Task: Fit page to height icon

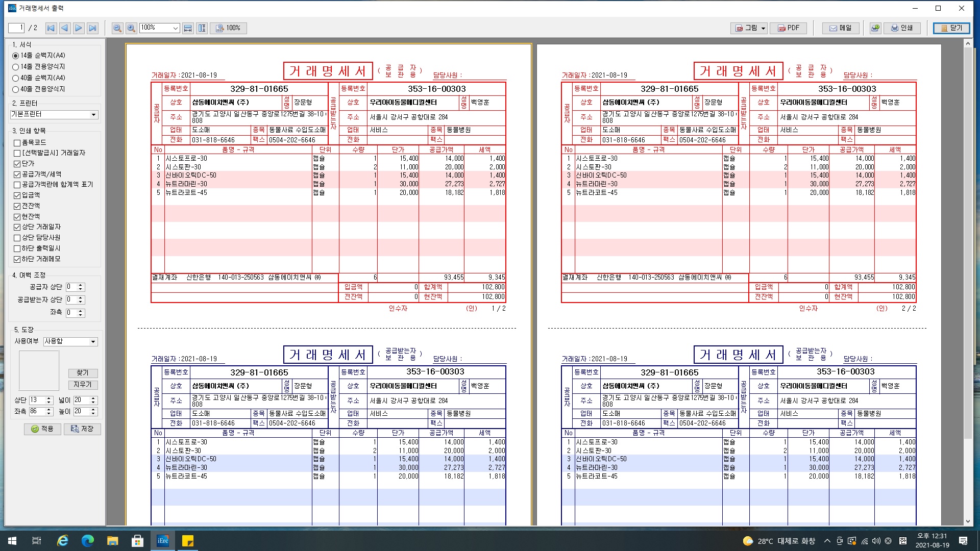Action: click(x=202, y=28)
